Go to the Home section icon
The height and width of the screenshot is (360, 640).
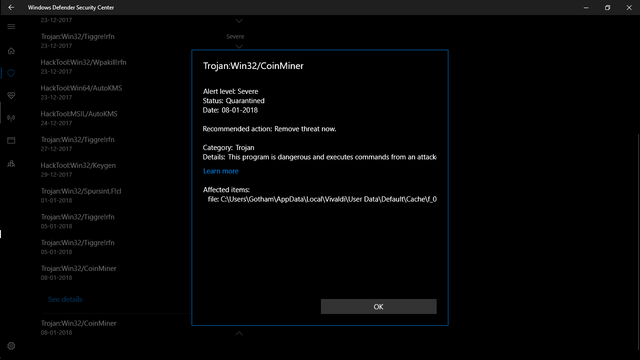(x=11, y=51)
